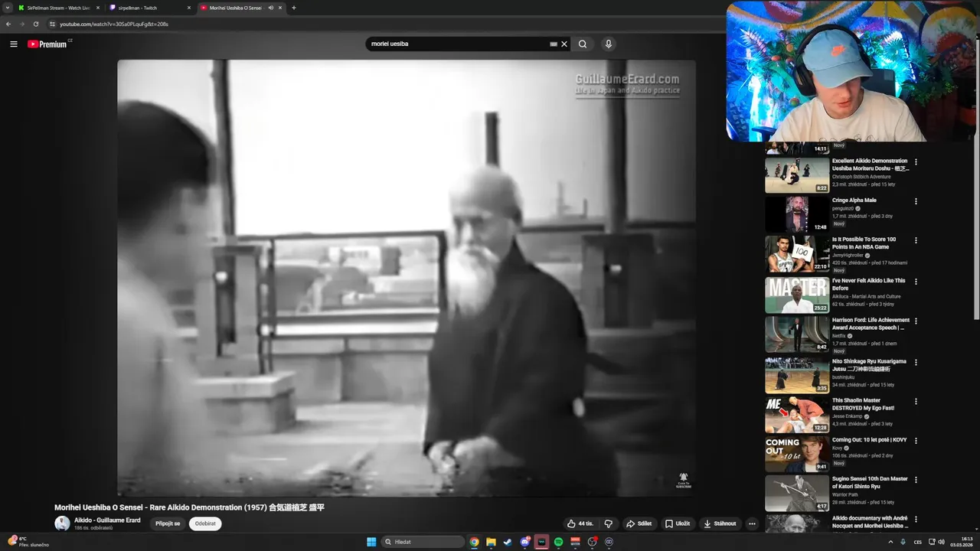Reload the YouTube page
The height and width of the screenshot is (551, 980).
click(x=35, y=24)
